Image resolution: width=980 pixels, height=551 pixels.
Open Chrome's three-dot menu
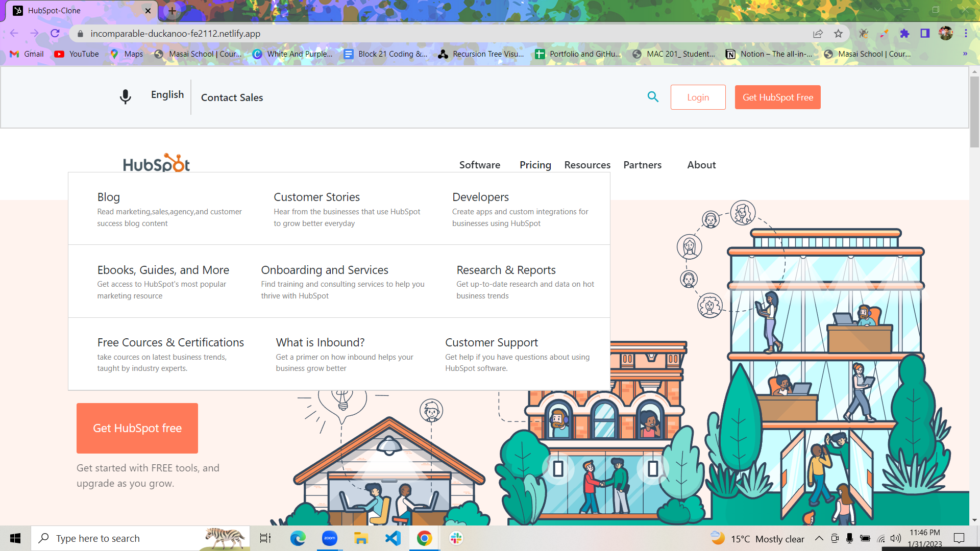(966, 34)
